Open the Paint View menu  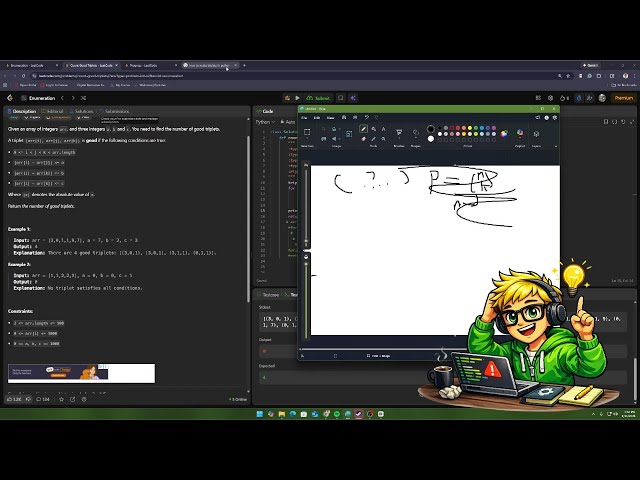point(330,117)
